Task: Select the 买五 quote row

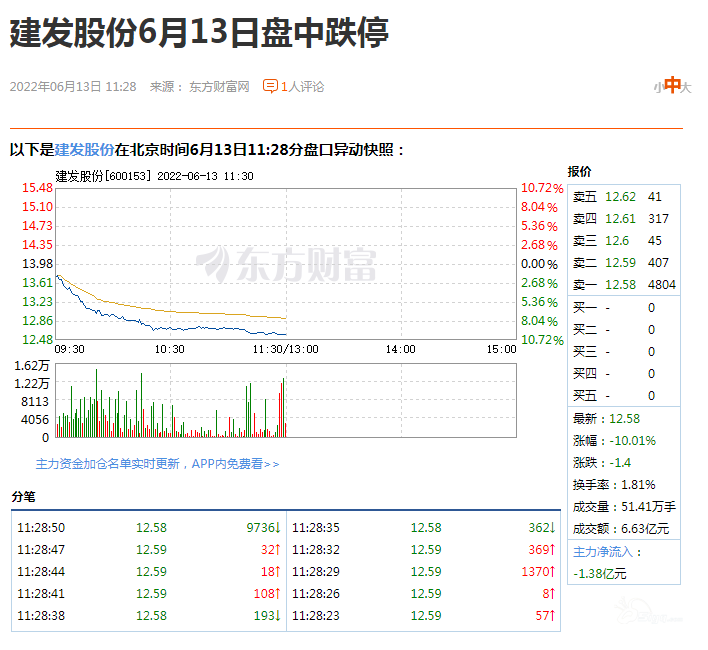Action: 624,396
